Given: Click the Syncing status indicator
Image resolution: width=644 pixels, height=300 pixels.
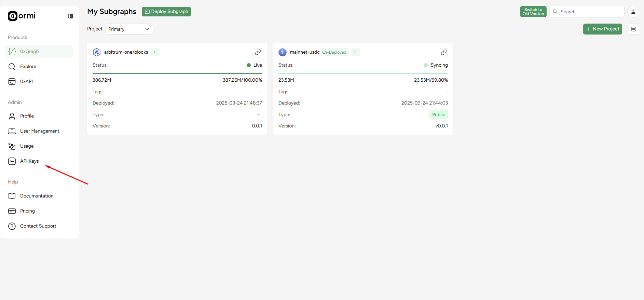Looking at the screenshot, I should pos(436,65).
